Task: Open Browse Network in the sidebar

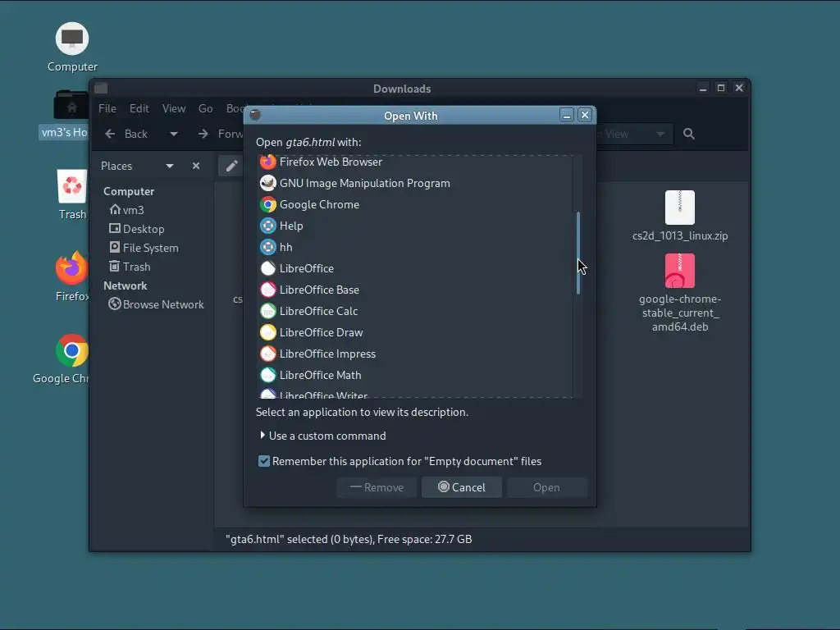Action: coord(157,304)
